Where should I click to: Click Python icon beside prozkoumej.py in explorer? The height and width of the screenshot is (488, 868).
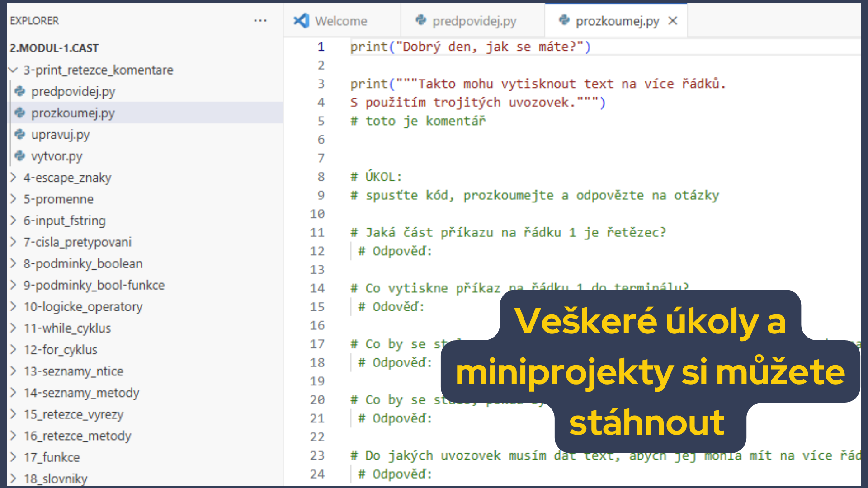(20, 113)
